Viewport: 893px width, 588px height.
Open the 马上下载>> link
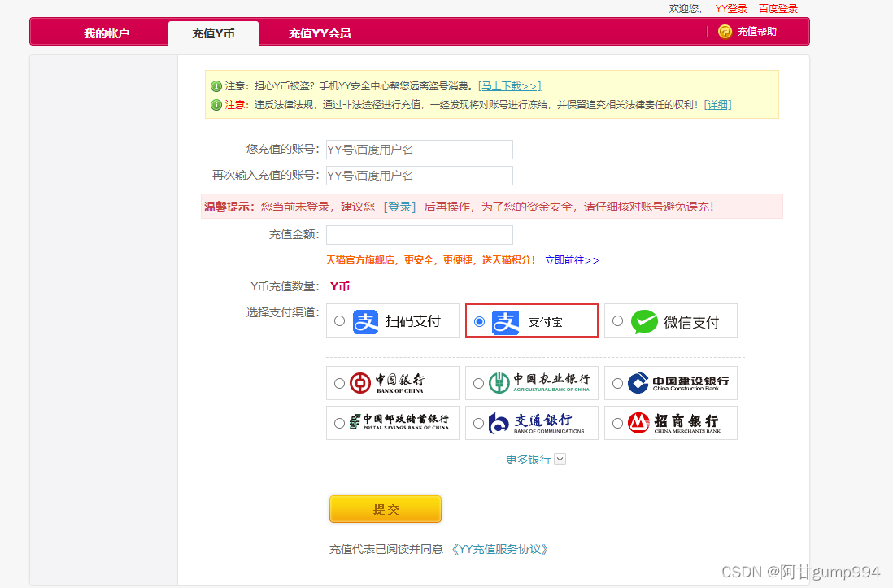(x=510, y=86)
